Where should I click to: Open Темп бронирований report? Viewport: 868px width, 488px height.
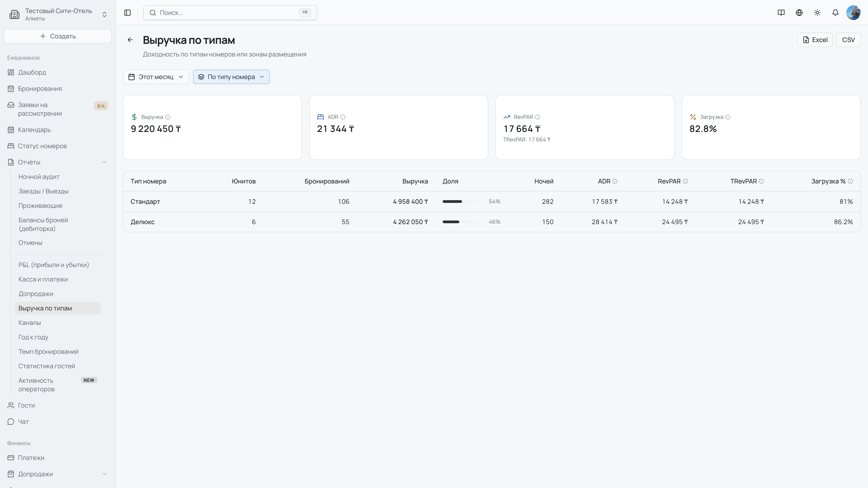click(58, 352)
